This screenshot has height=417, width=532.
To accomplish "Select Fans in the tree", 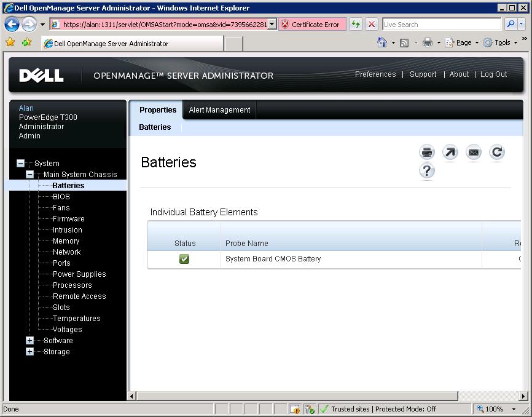I will pyautogui.click(x=61, y=208).
